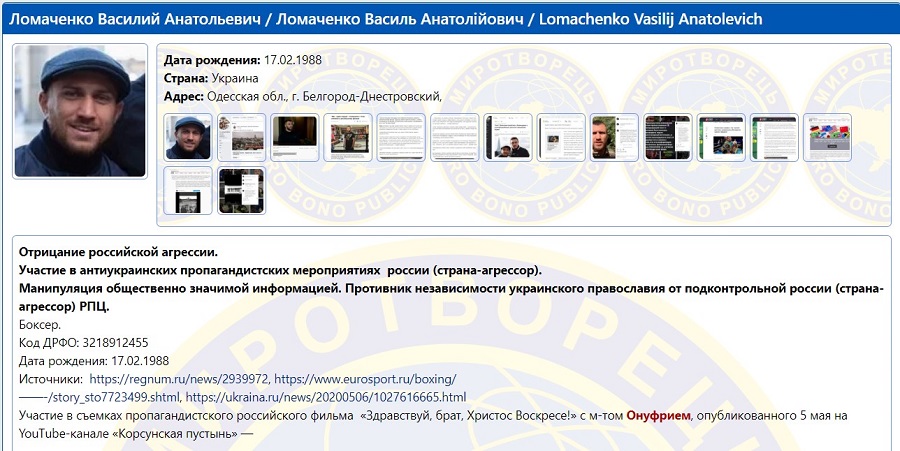
Task: Open thumbnail with two men posing together
Action: click(508, 138)
